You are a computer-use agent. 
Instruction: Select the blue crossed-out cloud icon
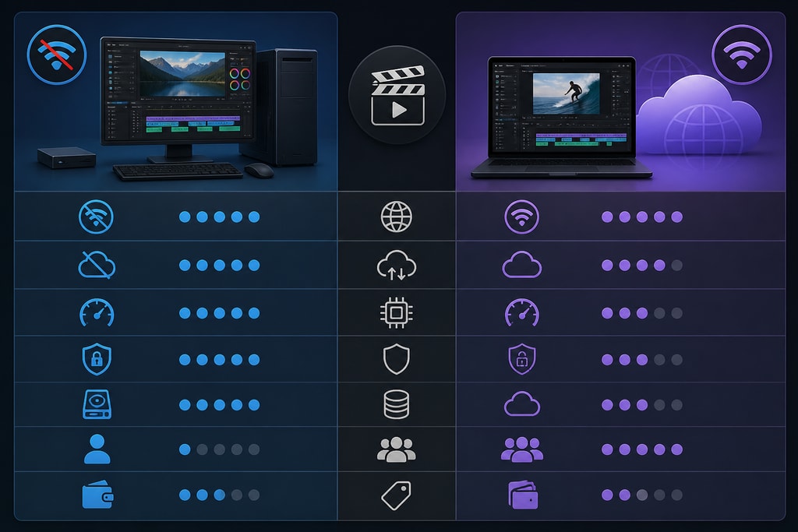point(97,265)
